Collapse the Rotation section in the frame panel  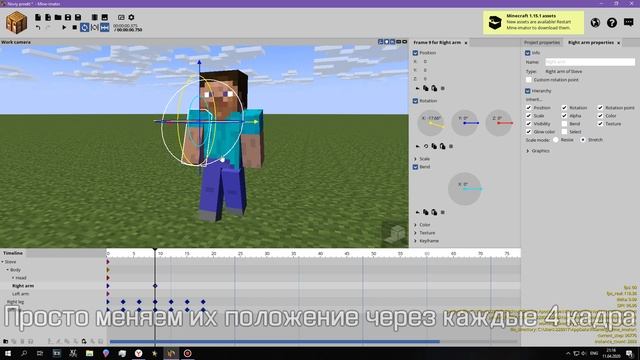coord(415,100)
